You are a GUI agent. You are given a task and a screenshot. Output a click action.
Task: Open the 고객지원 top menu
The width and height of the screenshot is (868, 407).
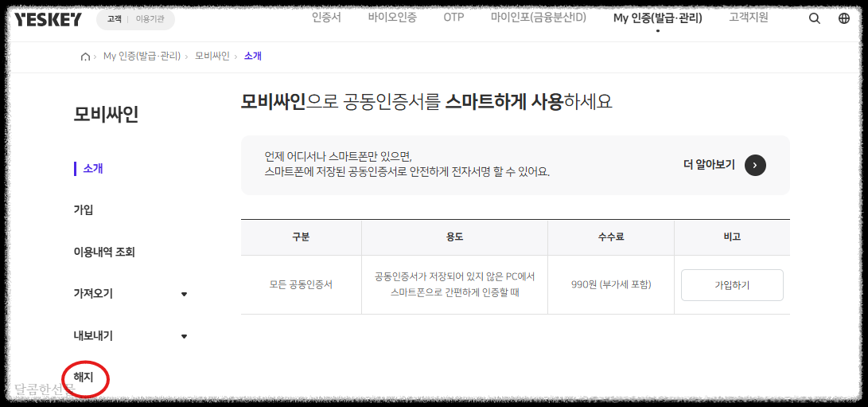click(x=749, y=18)
